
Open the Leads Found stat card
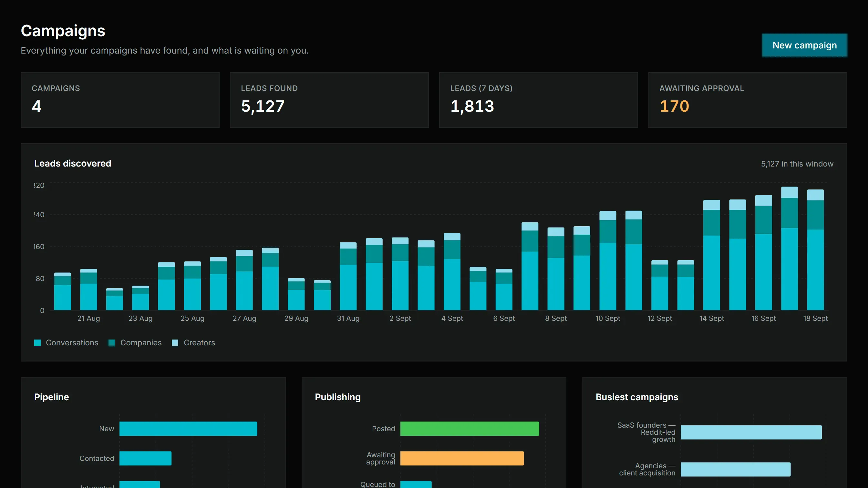tap(329, 100)
